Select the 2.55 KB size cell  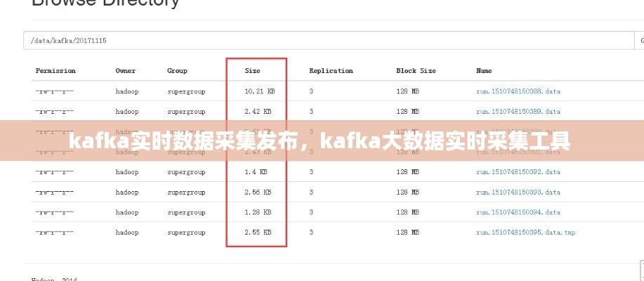point(258,232)
